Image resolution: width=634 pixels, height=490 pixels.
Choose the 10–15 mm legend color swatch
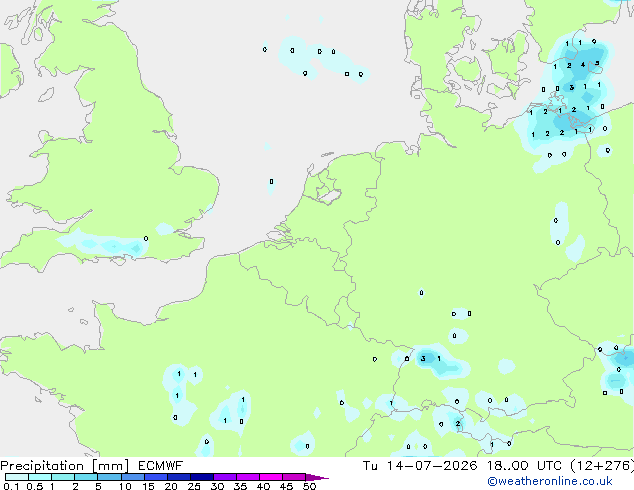132,477
